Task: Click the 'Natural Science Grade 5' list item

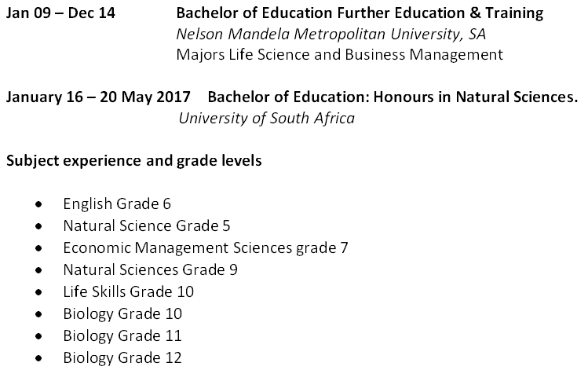Action: coord(147,225)
